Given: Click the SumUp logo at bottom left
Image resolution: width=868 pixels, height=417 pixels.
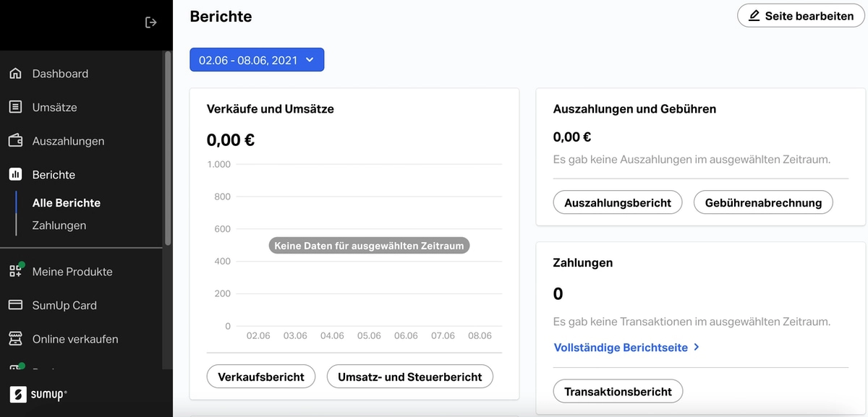Looking at the screenshot, I should [38, 395].
